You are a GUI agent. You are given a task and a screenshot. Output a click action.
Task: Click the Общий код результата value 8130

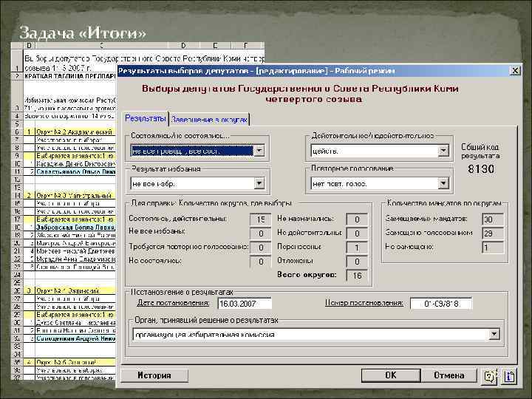[x=481, y=168]
